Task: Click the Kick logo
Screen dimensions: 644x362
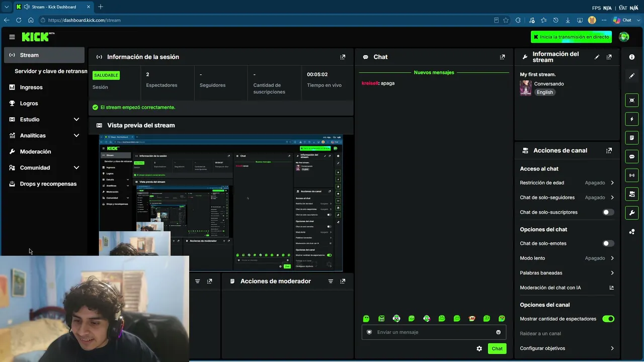Action: pos(38,37)
